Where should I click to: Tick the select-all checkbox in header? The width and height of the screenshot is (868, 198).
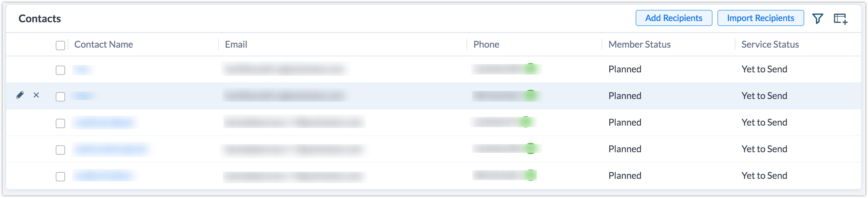pos(60,45)
